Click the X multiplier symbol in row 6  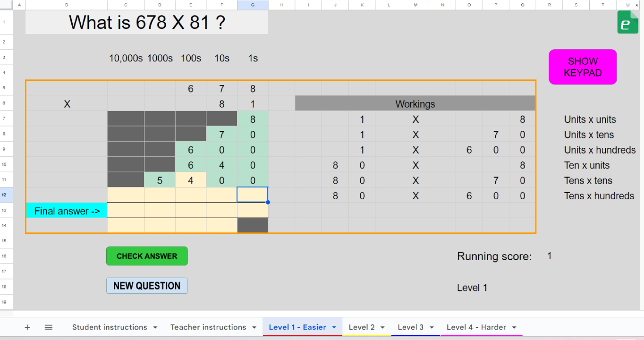[x=67, y=104]
